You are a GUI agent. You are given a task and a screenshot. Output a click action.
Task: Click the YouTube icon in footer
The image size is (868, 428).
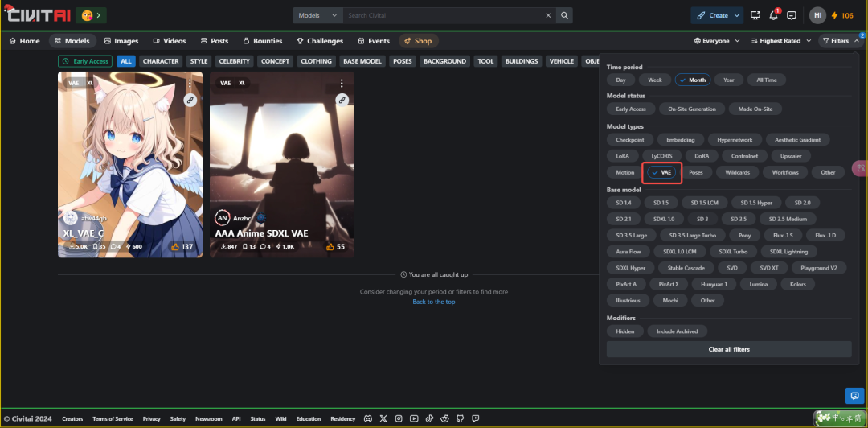[413, 418]
